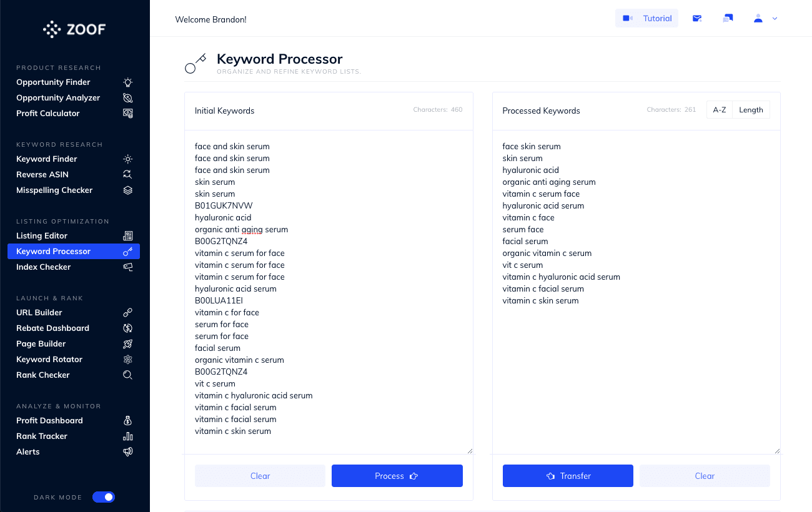
Task: Open the mail notifications icon
Action: point(697,19)
